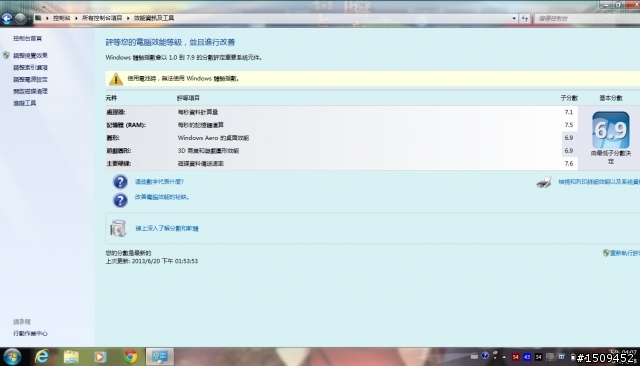
Task: Click the 基本分數 column header
Action: click(x=611, y=98)
